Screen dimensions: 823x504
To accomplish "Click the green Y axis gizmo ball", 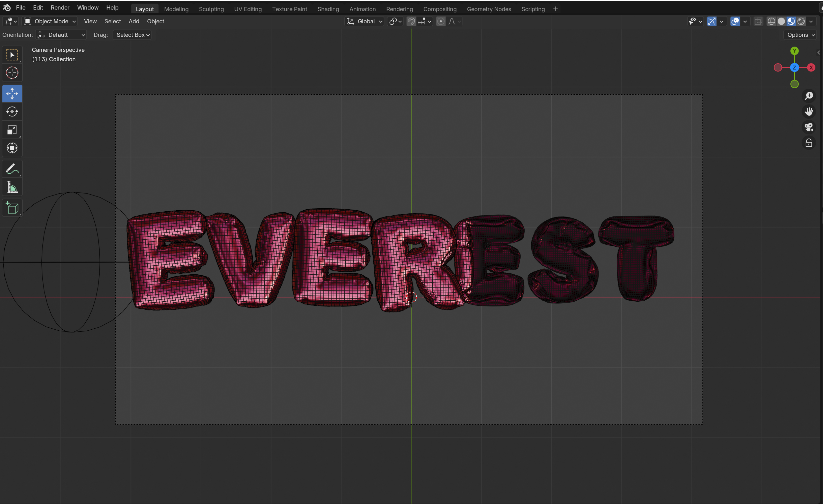I will coord(794,51).
